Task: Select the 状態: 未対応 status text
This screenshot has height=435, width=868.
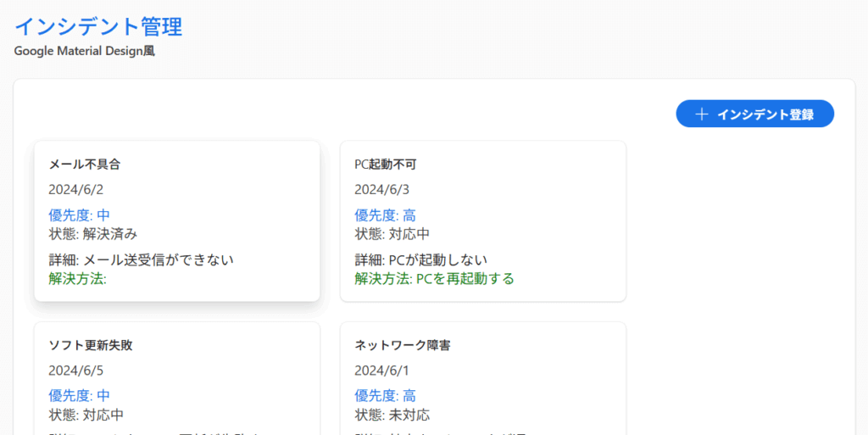Action: click(x=392, y=415)
